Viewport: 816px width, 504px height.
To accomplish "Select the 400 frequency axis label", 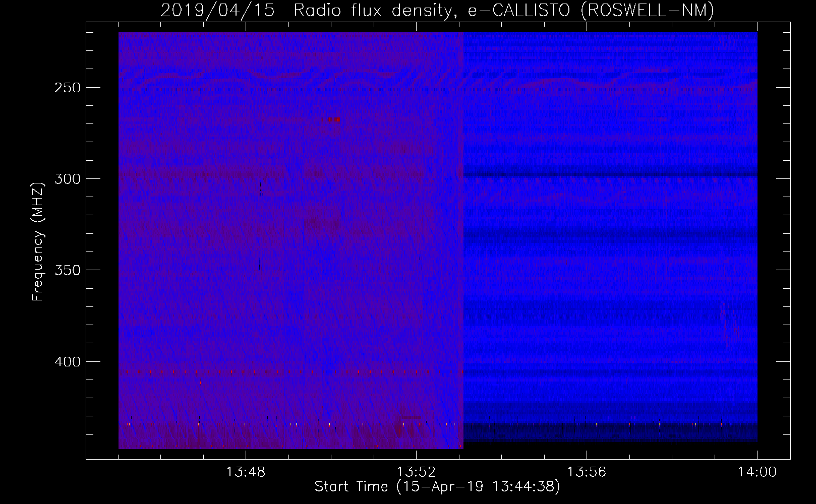I will (67, 362).
